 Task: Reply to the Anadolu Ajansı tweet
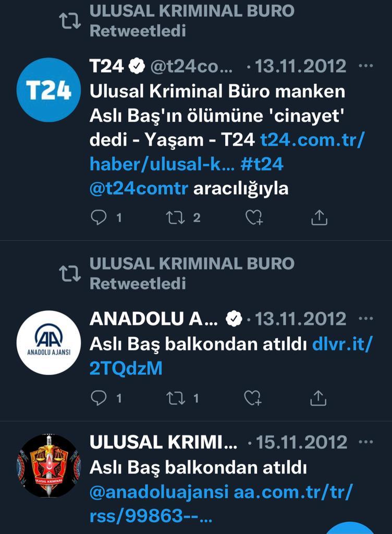[x=99, y=398]
